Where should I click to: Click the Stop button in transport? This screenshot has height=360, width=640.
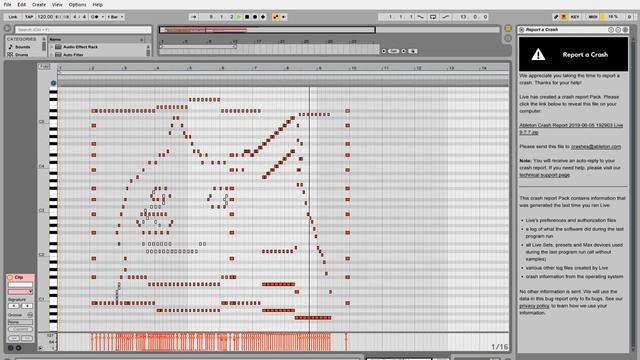click(x=247, y=17)
